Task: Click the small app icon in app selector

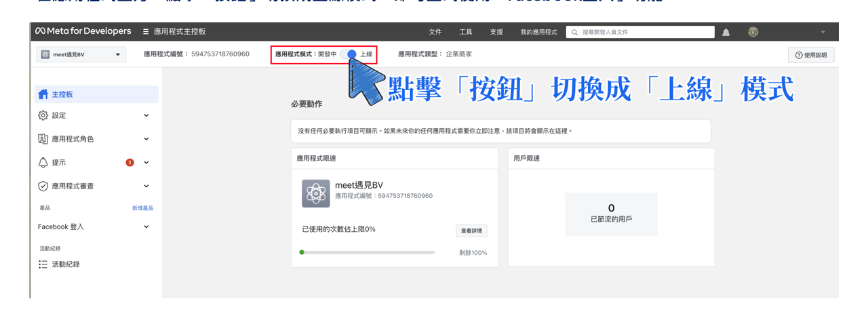Action: [45, 55]
